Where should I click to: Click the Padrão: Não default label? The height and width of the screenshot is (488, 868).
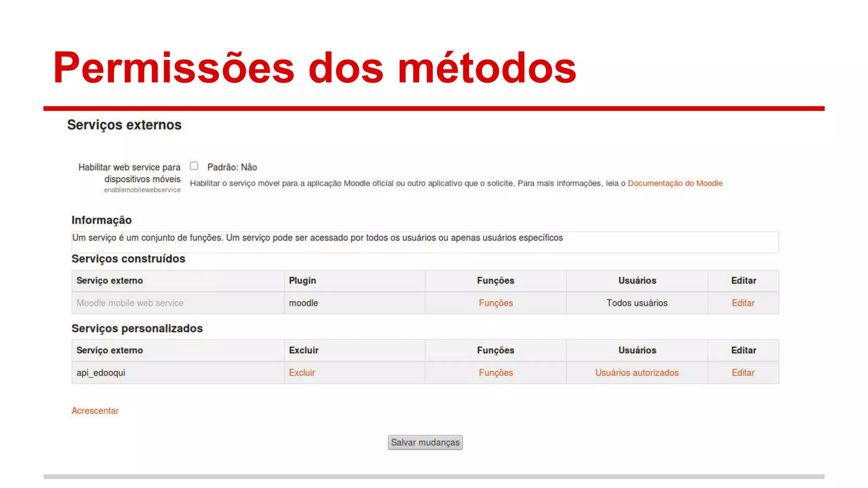coord(232,167)
